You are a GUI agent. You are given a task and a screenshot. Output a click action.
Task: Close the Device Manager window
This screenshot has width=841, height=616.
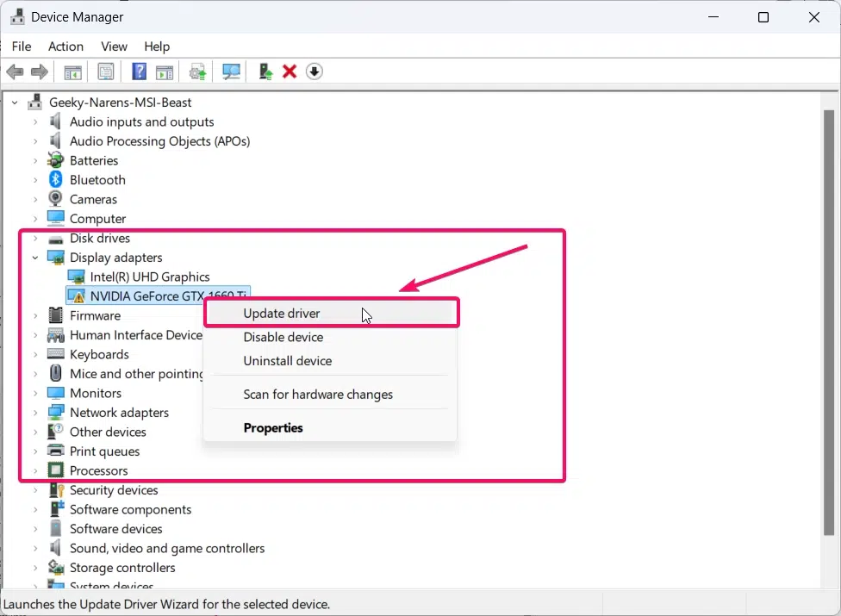[813, 17]
